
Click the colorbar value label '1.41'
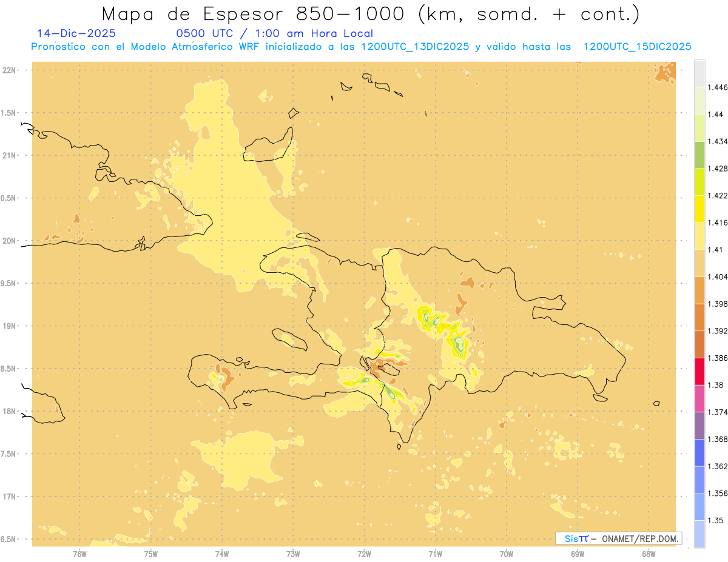tap(715, 250)
